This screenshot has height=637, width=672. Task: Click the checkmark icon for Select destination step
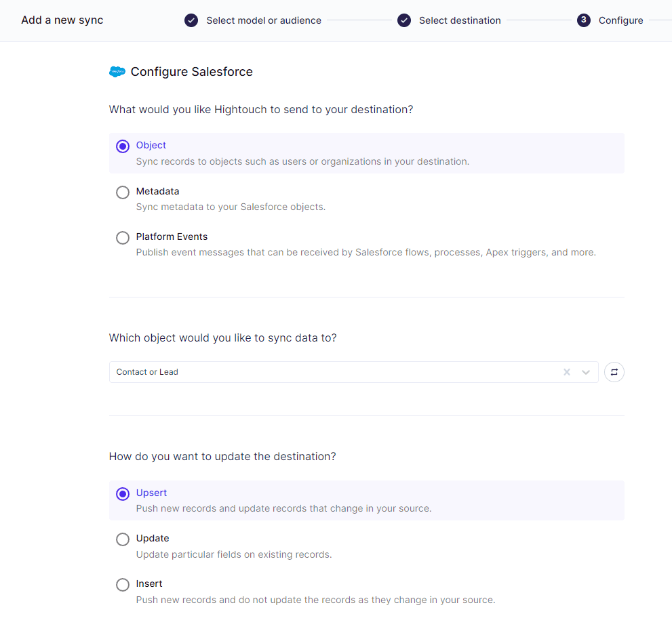tap(403, 20)
